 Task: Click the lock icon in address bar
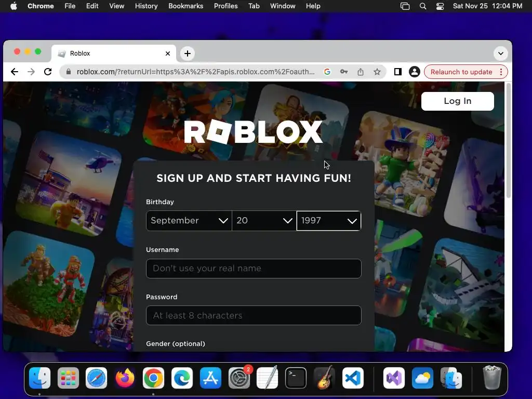point(69,72)
